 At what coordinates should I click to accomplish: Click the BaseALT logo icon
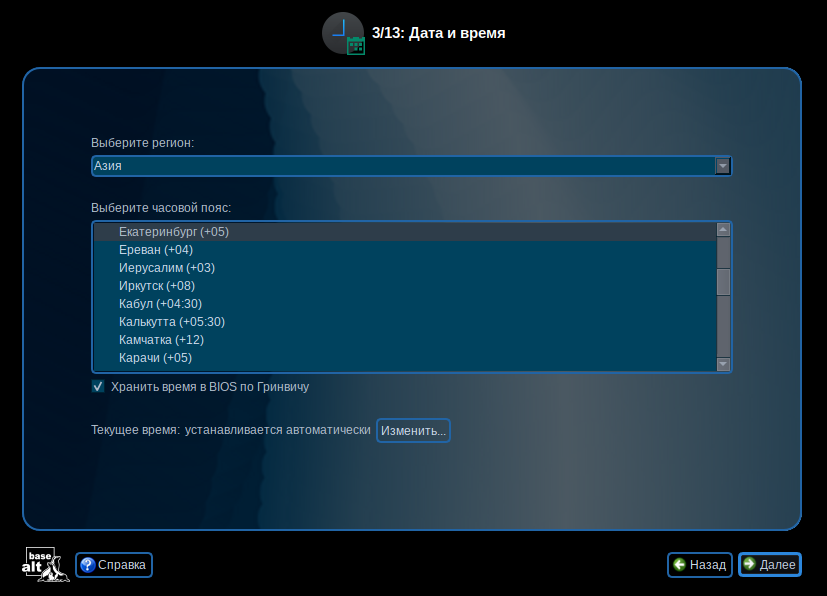(x=46, y=565)
